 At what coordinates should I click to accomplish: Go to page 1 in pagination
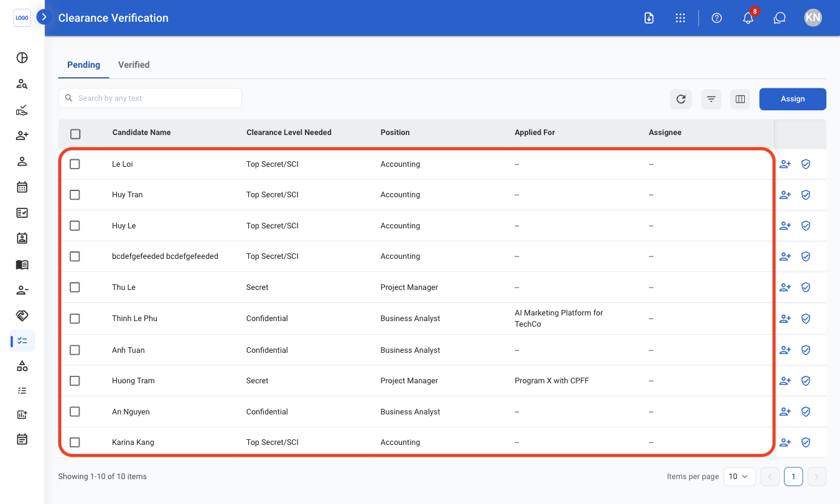[793, 477]
